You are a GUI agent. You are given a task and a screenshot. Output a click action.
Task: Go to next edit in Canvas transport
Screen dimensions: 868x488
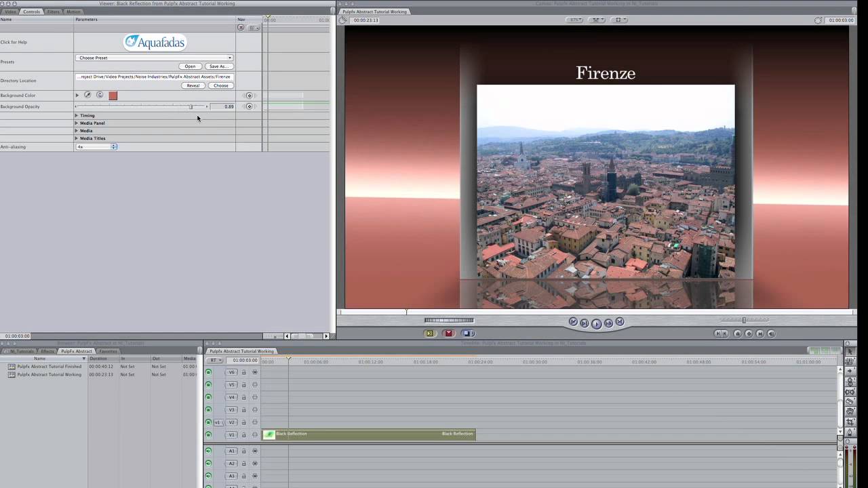[x=619, y=322]
